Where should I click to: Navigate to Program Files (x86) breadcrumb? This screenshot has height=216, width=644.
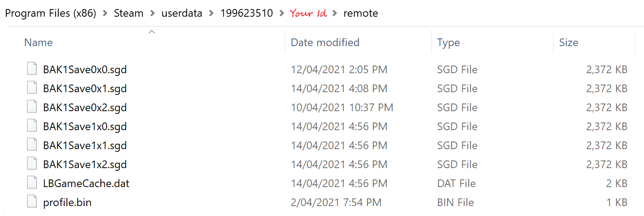click(51, 14)
